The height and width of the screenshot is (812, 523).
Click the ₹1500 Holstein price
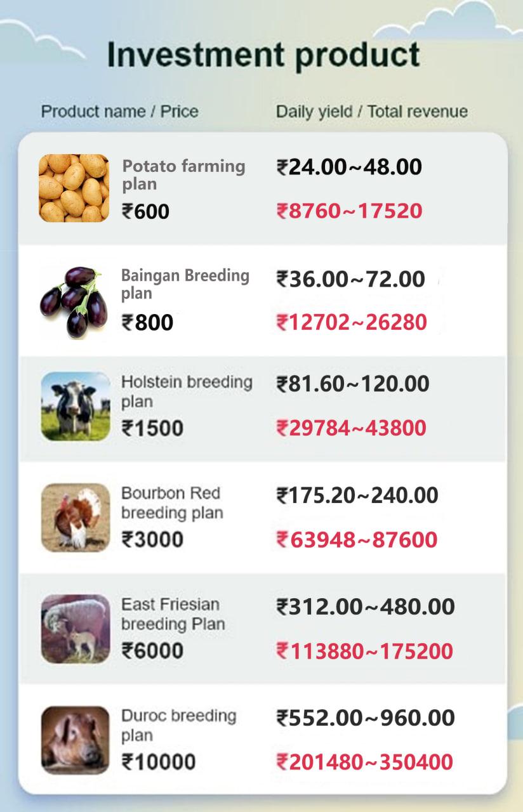[152, 428]
